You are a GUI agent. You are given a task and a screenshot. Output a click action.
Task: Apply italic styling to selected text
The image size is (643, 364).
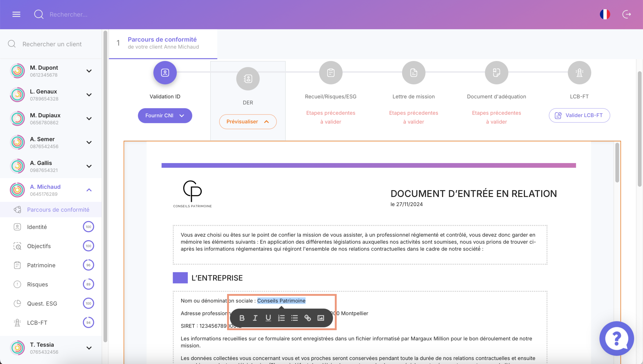click(x=255, y=318)
